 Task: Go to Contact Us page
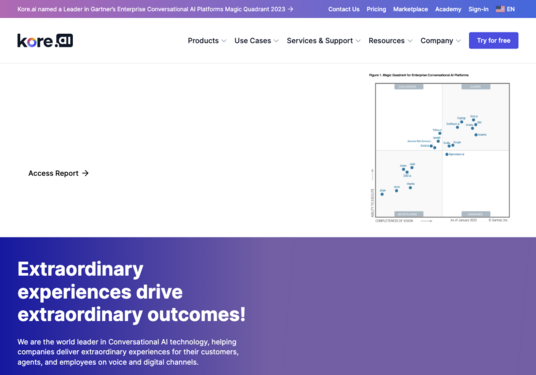click(344, 9)
